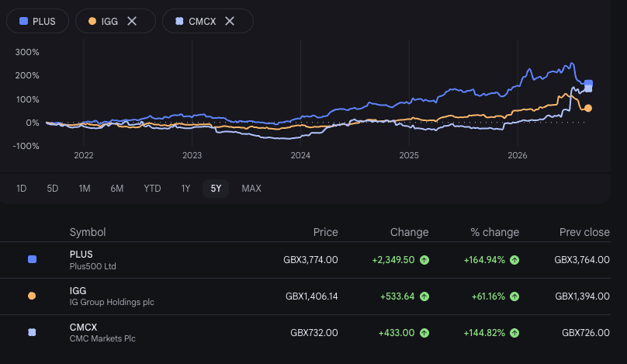This screenshot has height=364, width=627.
Task: Click the GBX3,764.00 prev close cell
Action: [582, 260]
